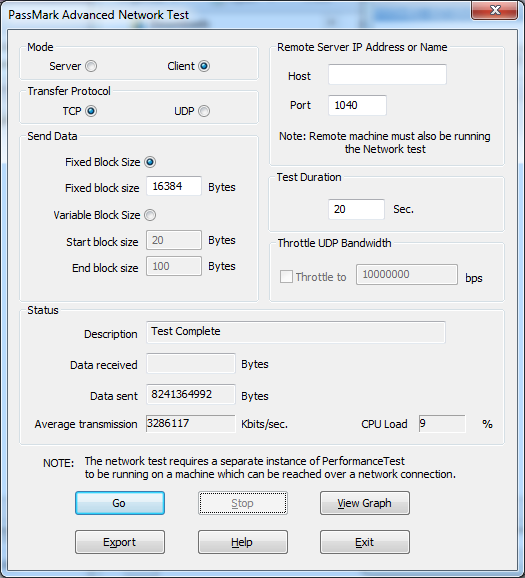Screen dimensions: 525x578
Task: Click the Host input field
Action: pos(387,74)
